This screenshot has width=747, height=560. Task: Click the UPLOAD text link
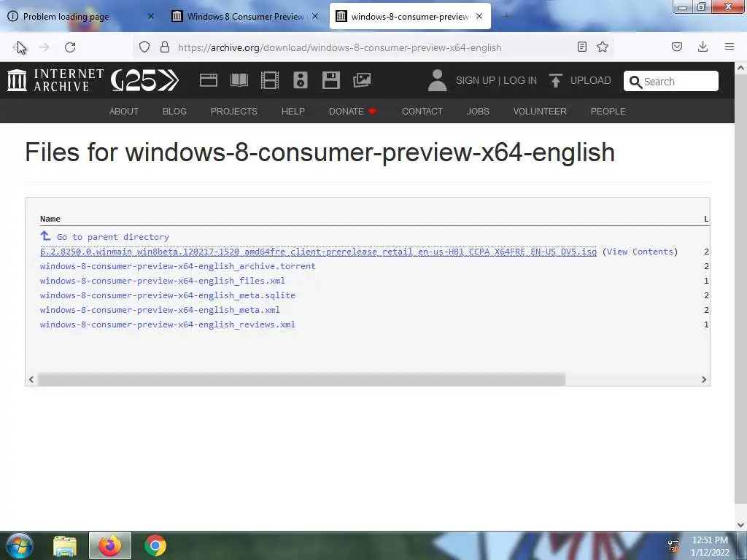tap(591, 80)
